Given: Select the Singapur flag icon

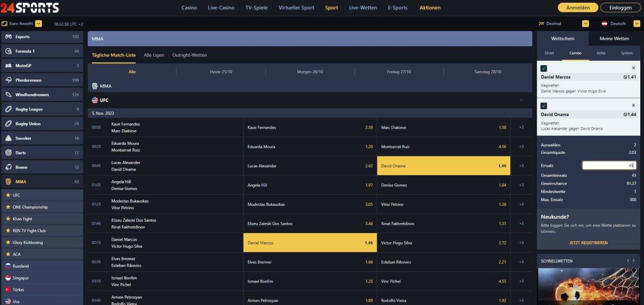Looking at the screenshot, I should point(8,278).
